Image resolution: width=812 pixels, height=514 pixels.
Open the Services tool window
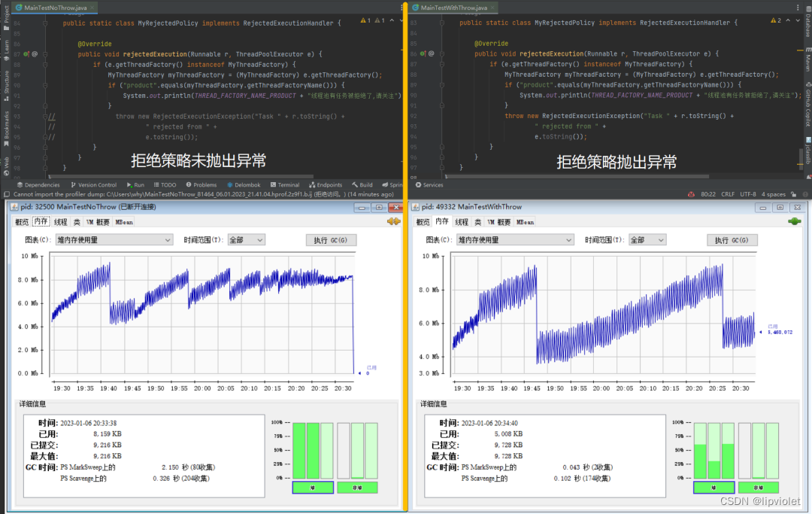pyautogui.click(x=429, y=185)
